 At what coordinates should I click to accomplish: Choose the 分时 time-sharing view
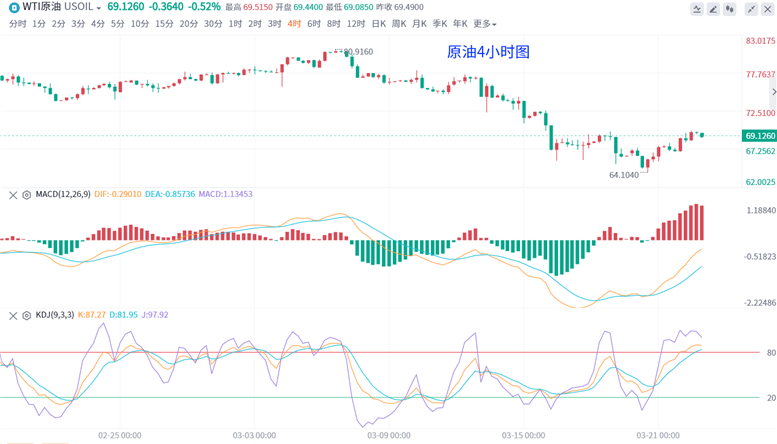point(17,23)
